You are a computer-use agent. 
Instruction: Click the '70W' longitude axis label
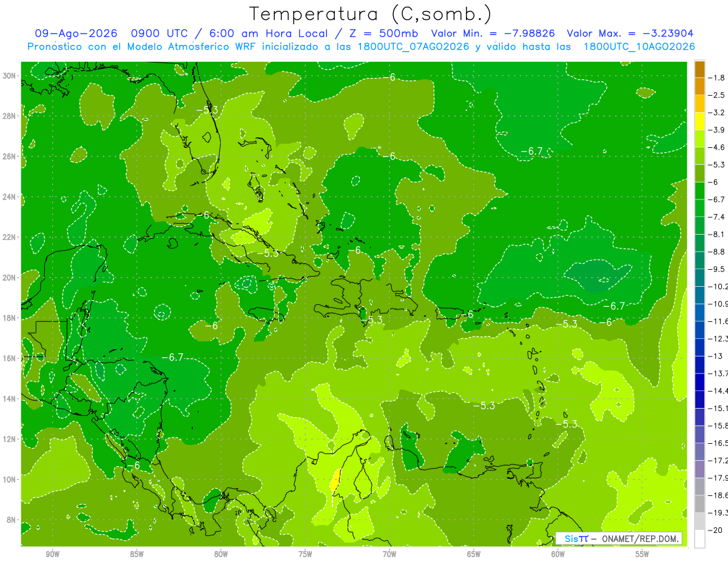click(x=389, y=554)
